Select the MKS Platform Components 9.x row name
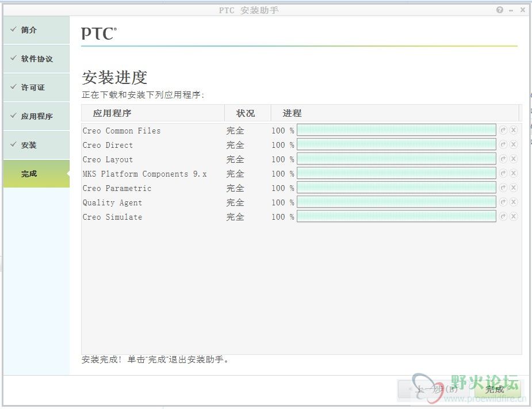The width and height of the screenshot is (532, 409). tap(144, 174)
